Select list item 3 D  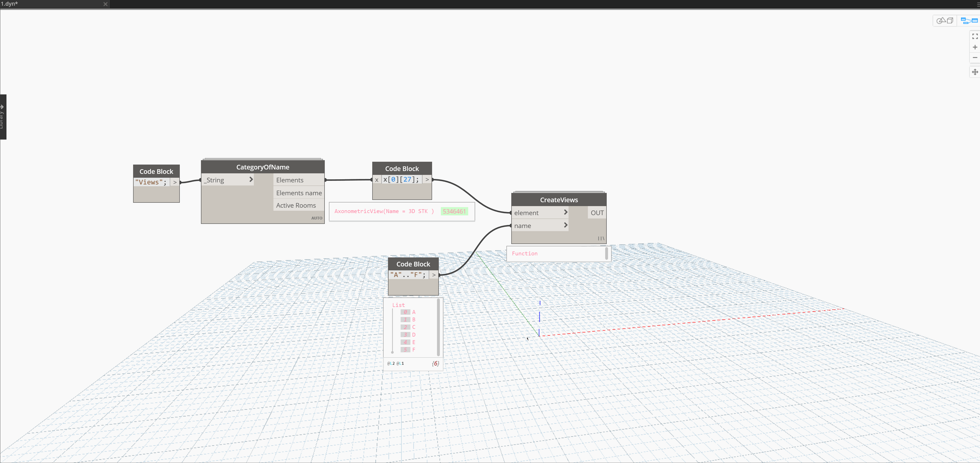408,335
